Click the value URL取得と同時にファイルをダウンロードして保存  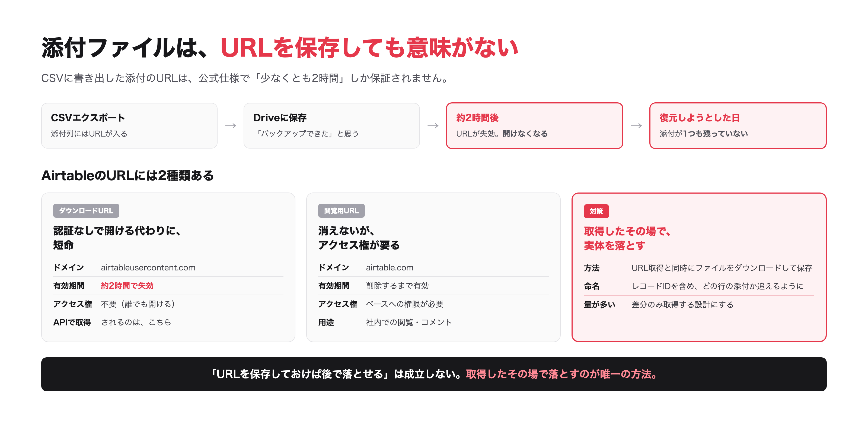[722, 268]
